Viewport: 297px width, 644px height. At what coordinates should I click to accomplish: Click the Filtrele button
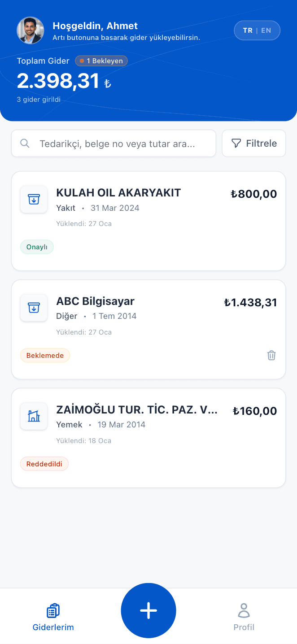coord(254,143)
